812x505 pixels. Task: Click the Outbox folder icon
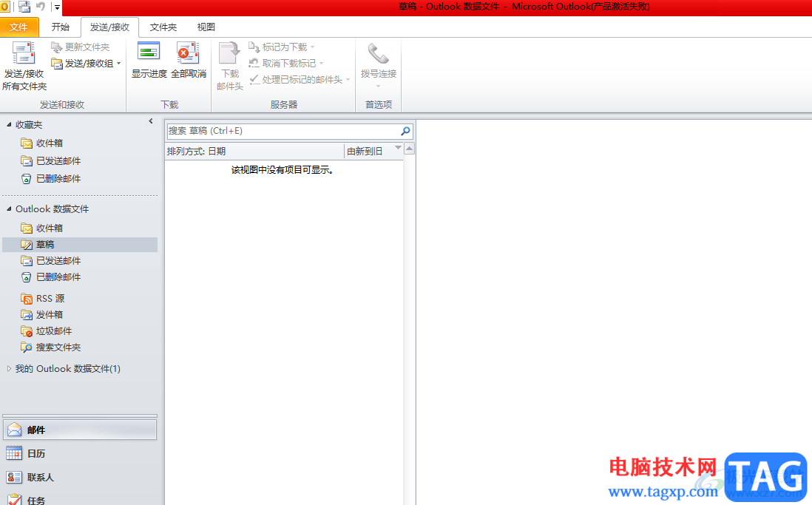pos(27,314)
